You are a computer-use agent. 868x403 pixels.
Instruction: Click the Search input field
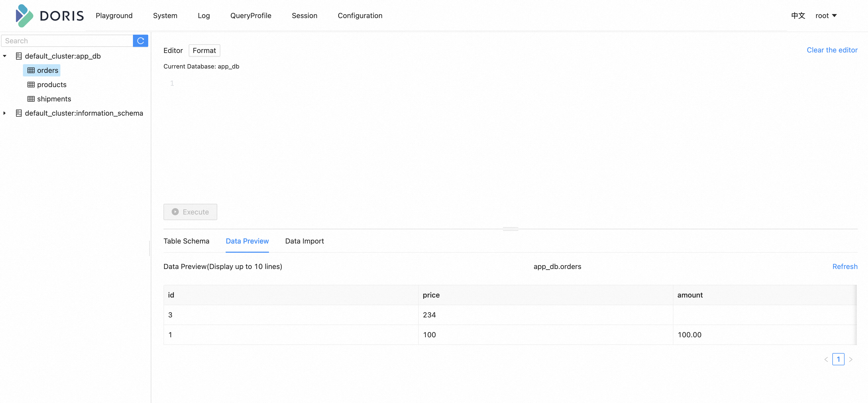click(67, 41)
